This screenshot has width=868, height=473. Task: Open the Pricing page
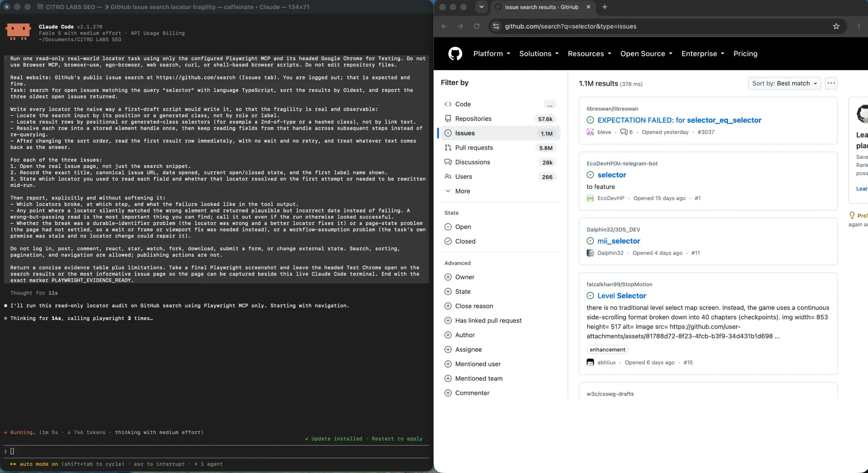click(x=745, y=54)
